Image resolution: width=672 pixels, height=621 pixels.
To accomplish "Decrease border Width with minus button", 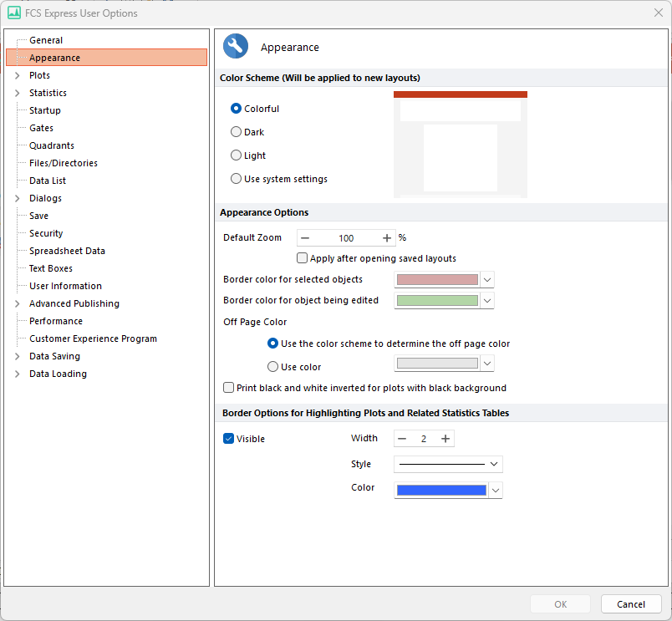I will (x=403, y=439).
